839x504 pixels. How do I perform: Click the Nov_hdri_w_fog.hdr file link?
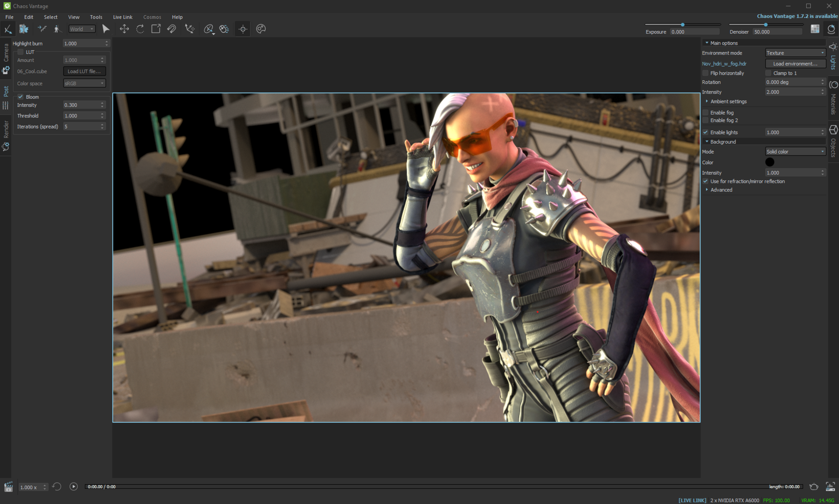(724, 64)
